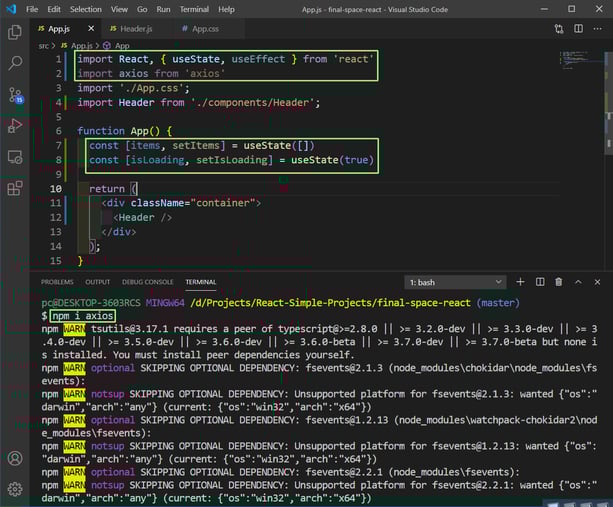Viewport: 613px width, 507px height.
Task: Kill terminal using the trash icon
Action: [559, 282]
